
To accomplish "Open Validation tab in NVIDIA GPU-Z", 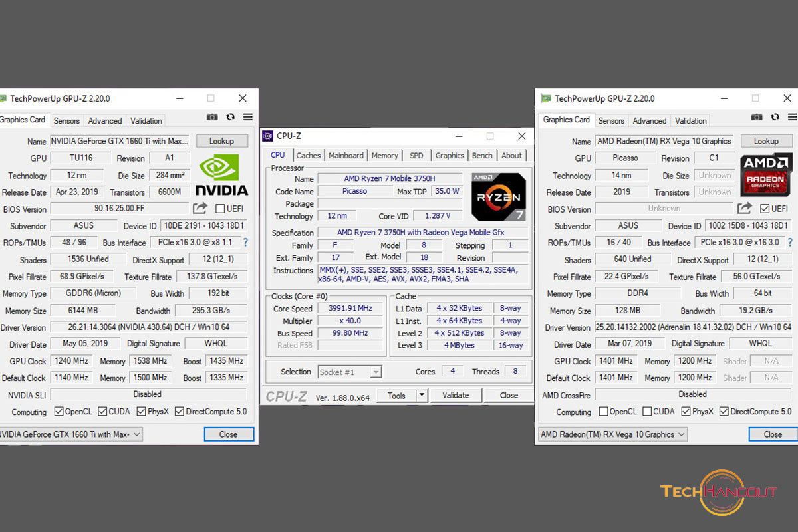I will tap(146, 121).
